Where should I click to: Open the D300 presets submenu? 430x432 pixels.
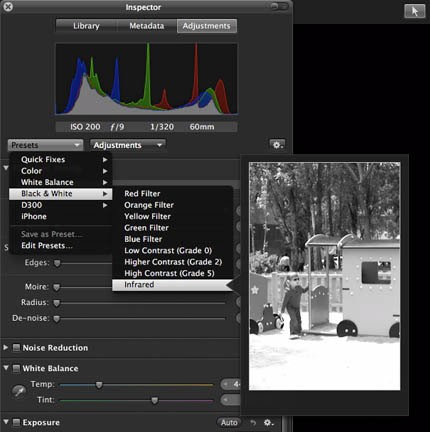click(x=61, y=205)
